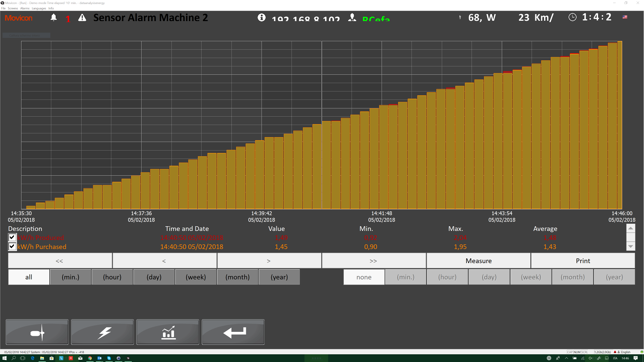Click the legend list scroll down arrow
Image resolution: width=644 pixels, height=362 pixels.
pyautogui.click(x=631, y=246)
